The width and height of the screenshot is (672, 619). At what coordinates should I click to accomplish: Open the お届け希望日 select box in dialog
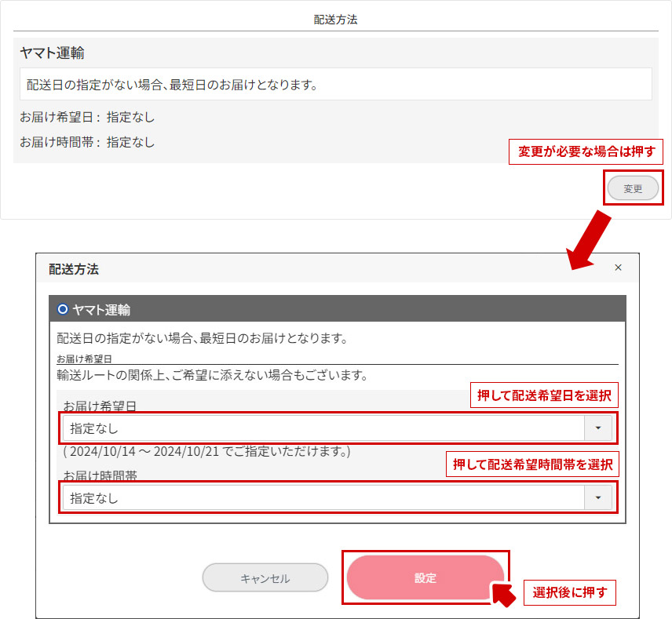coord(323,428)
